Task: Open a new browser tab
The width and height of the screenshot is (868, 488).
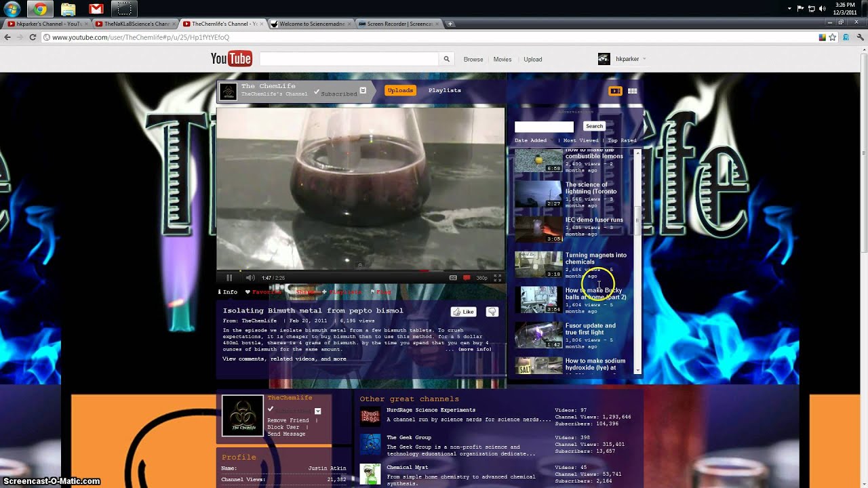Action: (x=450, y=24)
